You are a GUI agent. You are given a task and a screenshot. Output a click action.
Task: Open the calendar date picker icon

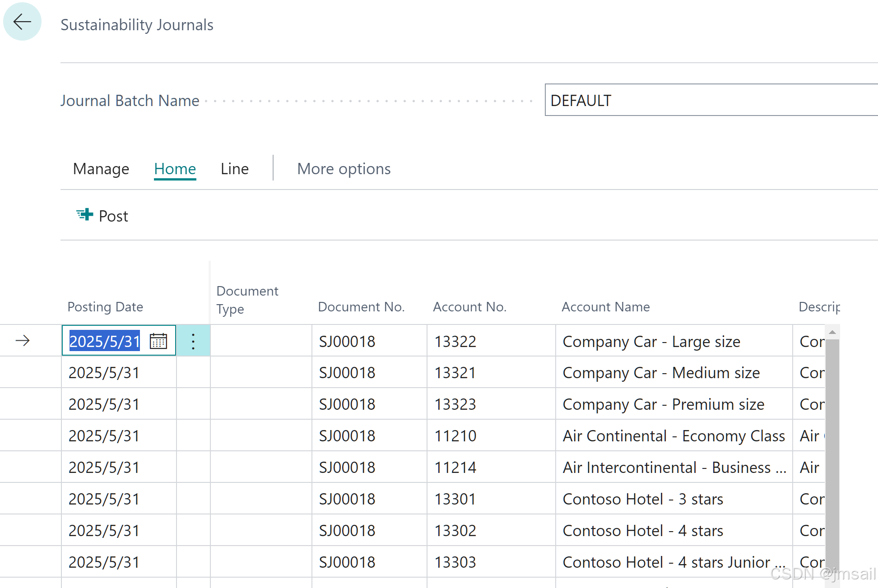(x=158, y=341)
